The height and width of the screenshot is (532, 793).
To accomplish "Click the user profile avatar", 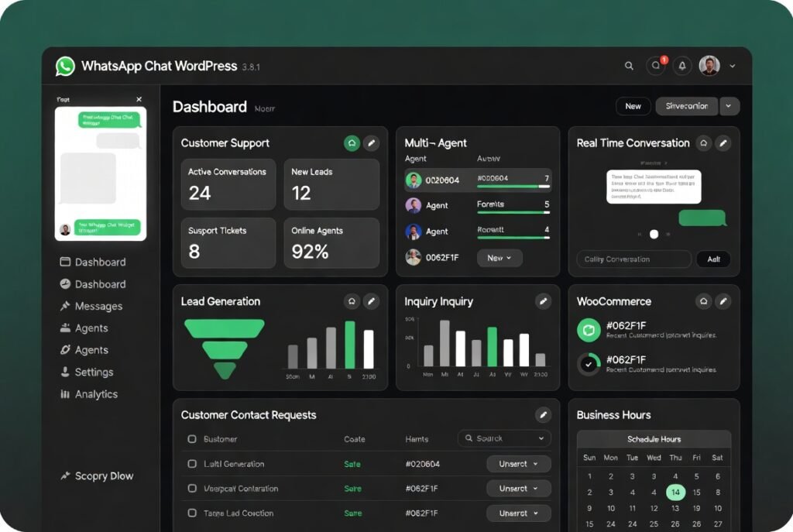I will click(x=709, y=66).
